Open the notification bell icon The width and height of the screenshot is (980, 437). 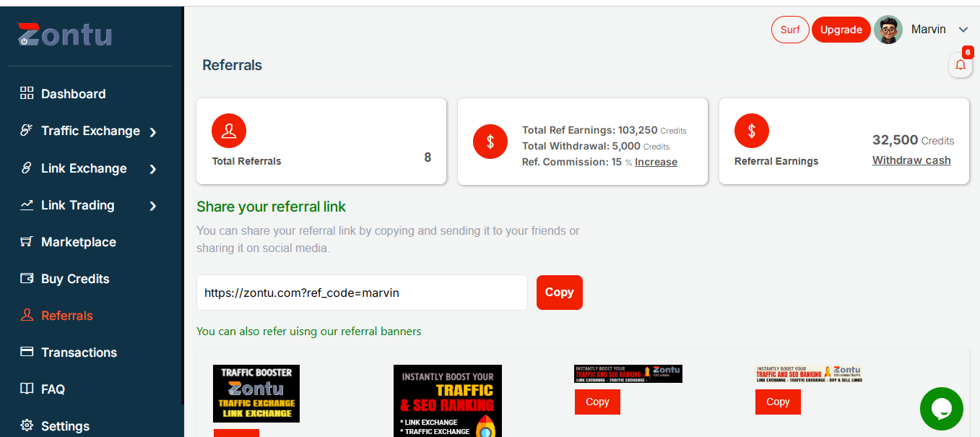click(x=961, y=65)
